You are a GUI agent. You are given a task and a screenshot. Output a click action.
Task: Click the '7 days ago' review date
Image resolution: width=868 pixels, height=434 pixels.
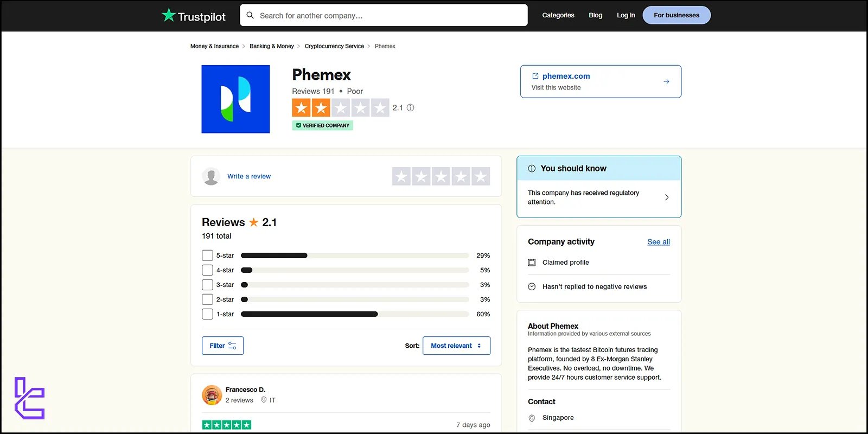tap(473, 425)
